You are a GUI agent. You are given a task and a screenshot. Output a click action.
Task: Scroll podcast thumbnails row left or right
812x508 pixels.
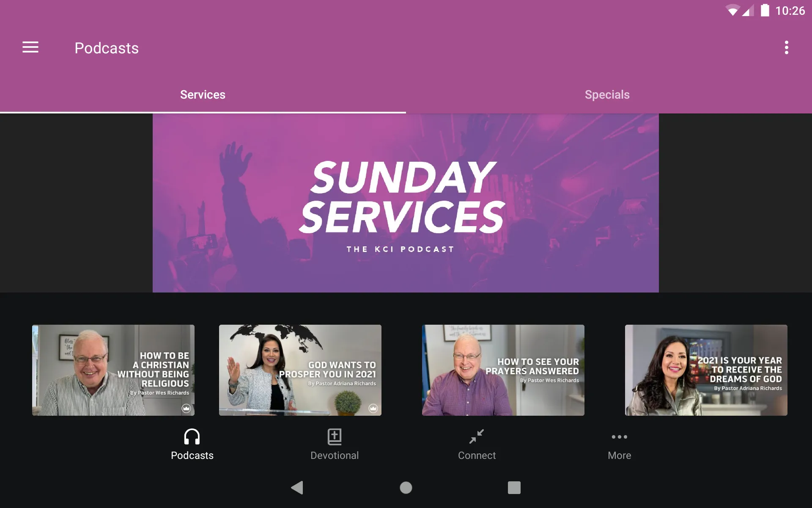[406, 370]
